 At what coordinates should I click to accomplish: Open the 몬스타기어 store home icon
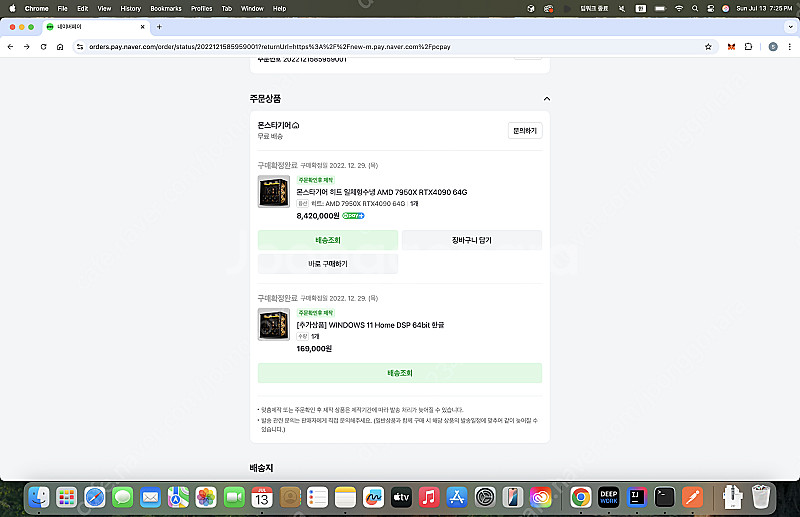[x=296, y=125]
